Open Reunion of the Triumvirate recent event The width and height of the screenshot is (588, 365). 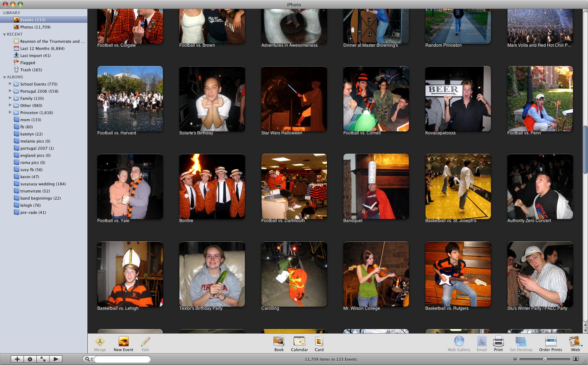pyautogui.click(x=44, y=41)
